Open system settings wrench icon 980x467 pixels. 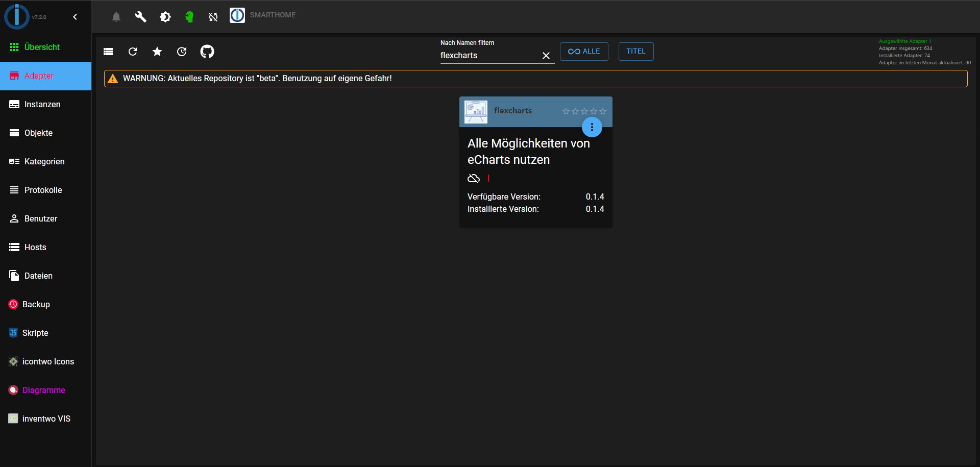[x=141, y=17]
